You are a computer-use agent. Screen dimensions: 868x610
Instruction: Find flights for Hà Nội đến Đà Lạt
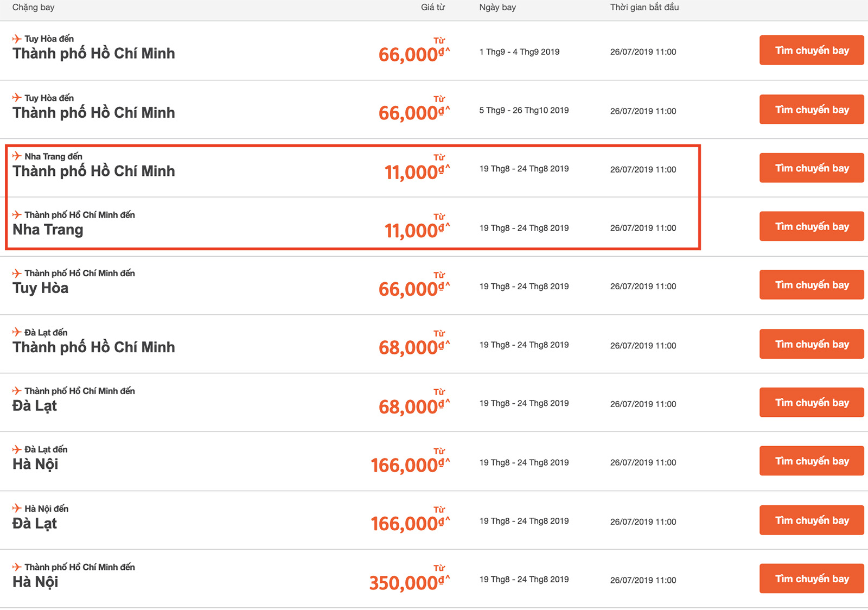pyautogui.click(x=812, y=520)
